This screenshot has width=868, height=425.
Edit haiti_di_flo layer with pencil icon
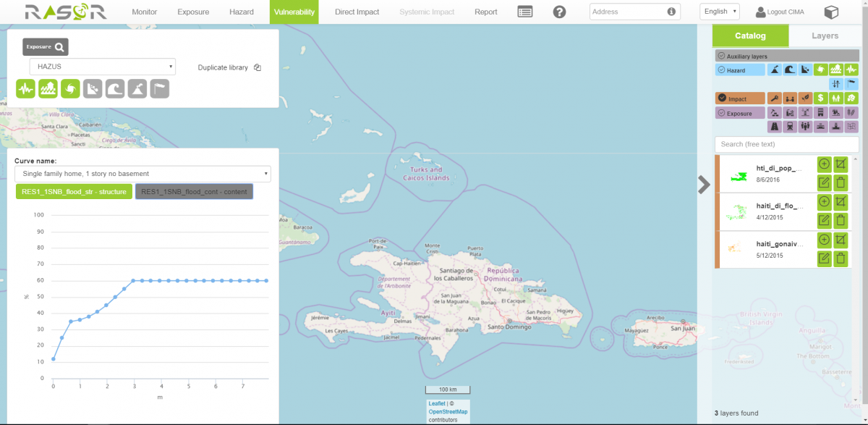[825, 220]
